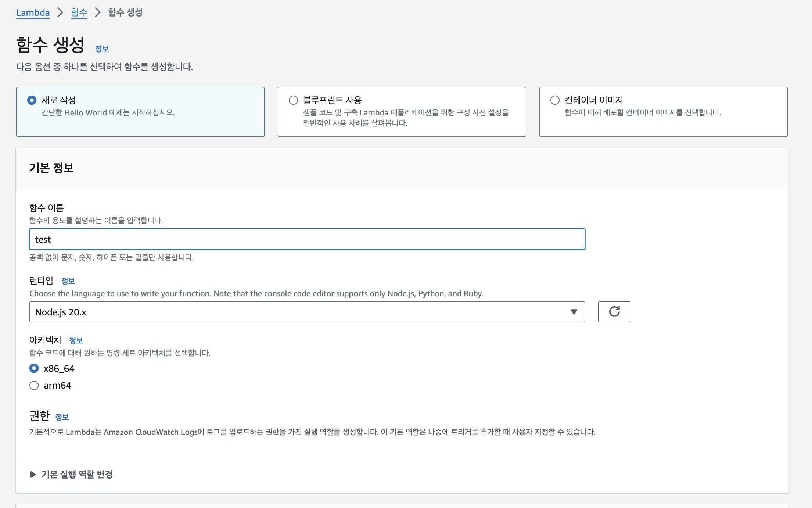
Task: Choose the x86_64 architecture
Action: 34,368
